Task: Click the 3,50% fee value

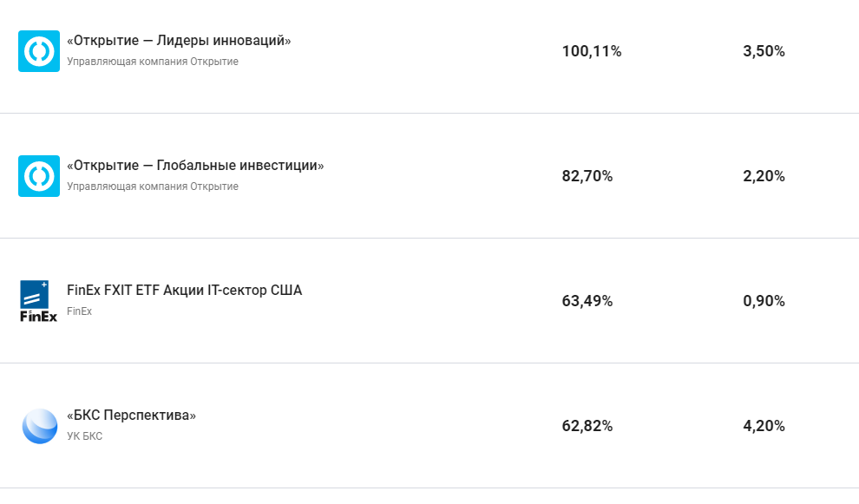Action: [764, 51]
